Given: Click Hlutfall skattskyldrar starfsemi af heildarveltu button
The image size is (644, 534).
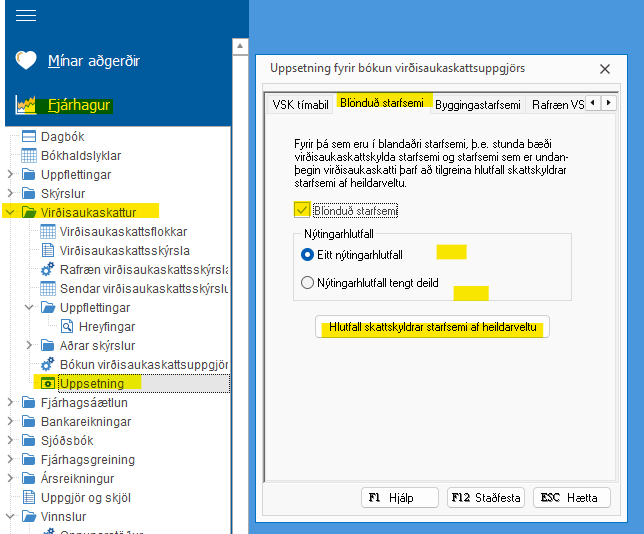Looking at the screenshot, I should [x=432, y=328].
